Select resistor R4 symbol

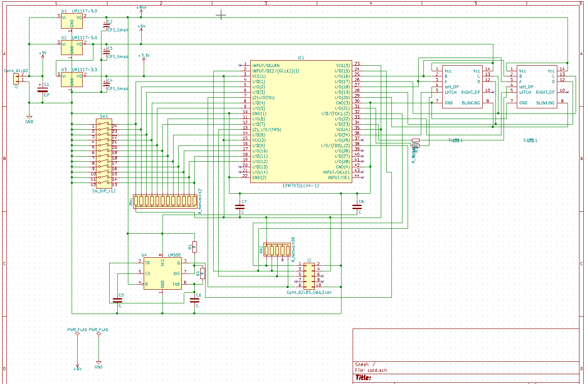203,273
